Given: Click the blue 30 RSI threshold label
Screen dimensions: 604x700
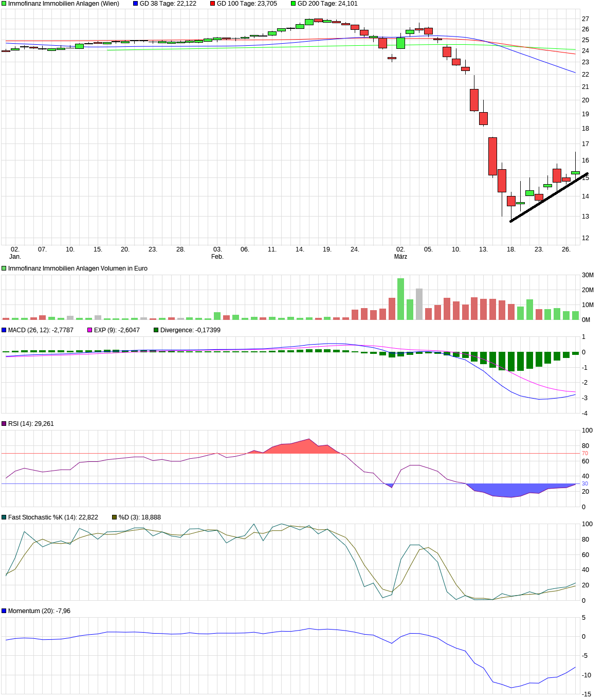Looking at the screenshot, I should [585, 484].
